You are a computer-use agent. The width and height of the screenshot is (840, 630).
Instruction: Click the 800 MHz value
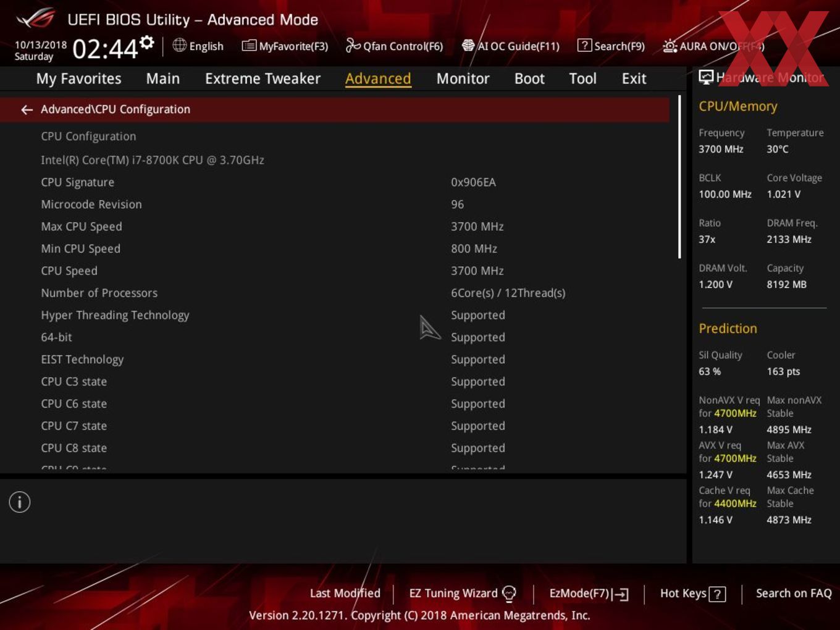point(474,249)
